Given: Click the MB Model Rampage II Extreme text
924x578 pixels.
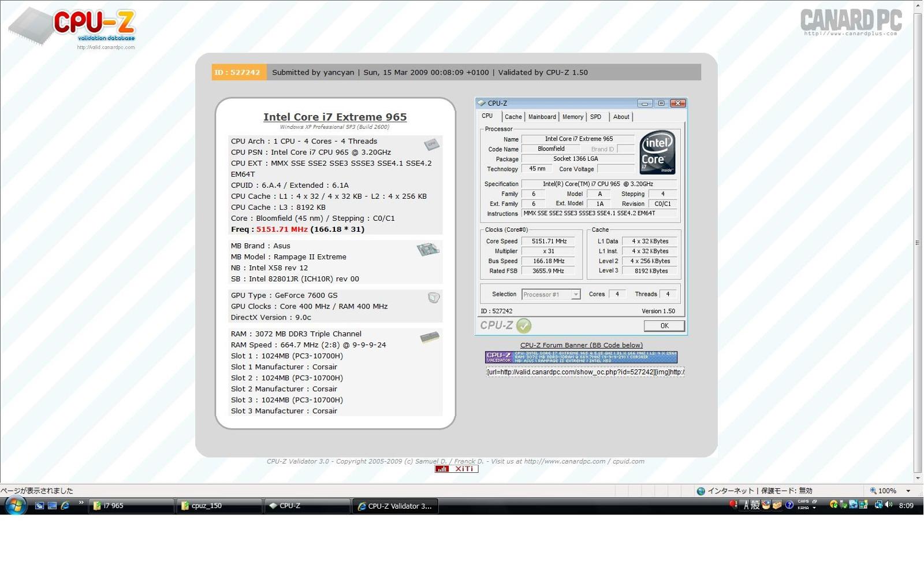Looking at the screenshot, I should pos(289,257).
